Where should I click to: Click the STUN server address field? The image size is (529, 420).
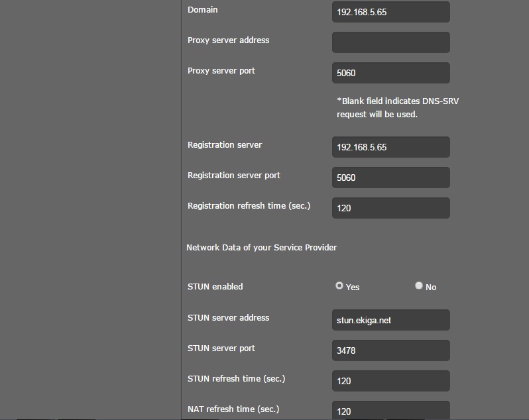point(390,320)
